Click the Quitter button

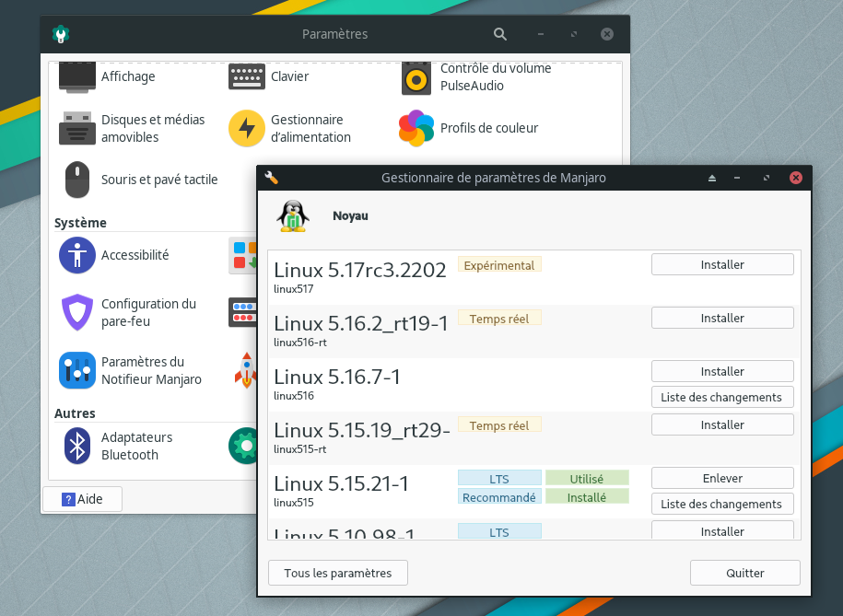tap(745, 573)
